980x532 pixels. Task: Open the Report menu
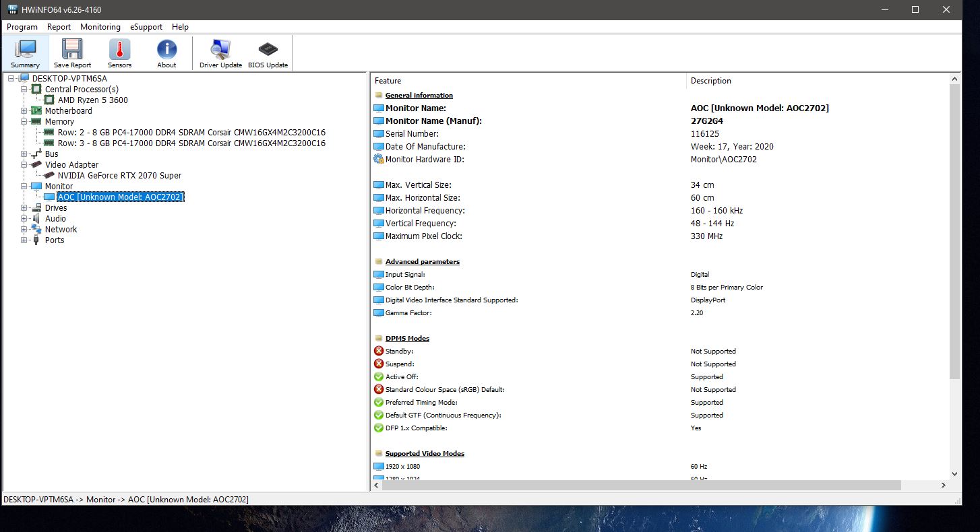(x=59, y=27)
